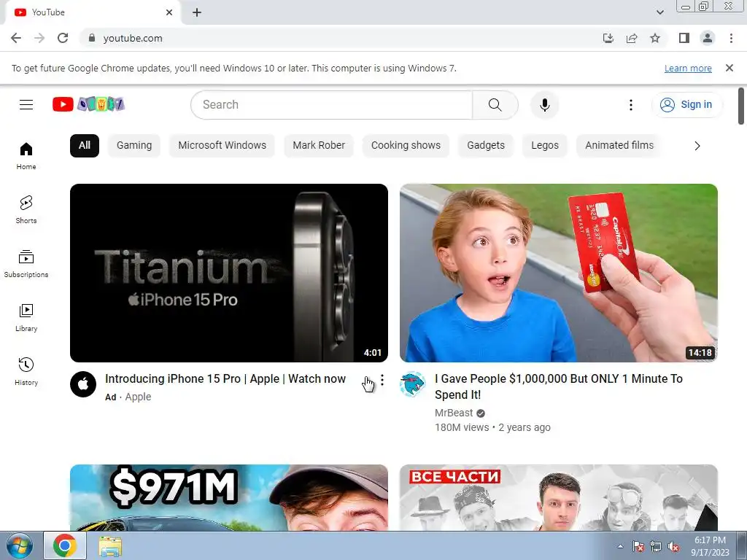This screenshot has height=560, width=747.
Task: Open options menu for iPhone 15 ad
Action: pos(382,380)
